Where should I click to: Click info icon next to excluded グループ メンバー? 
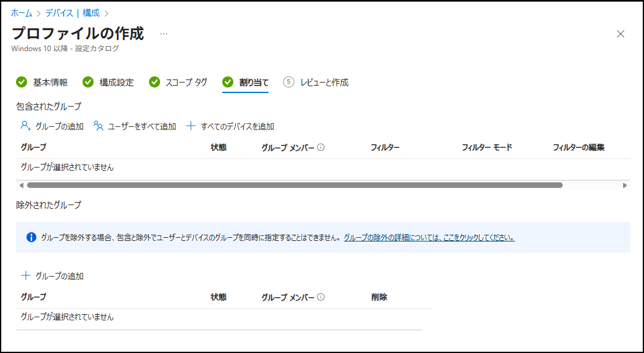[321, 298]
